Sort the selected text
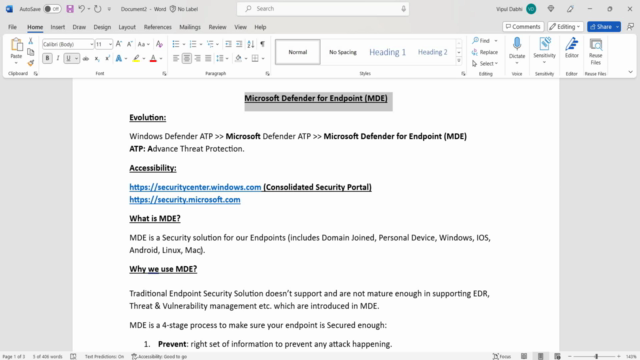The width and height of the screenshot is (640, 360). (x=251, y=44)
